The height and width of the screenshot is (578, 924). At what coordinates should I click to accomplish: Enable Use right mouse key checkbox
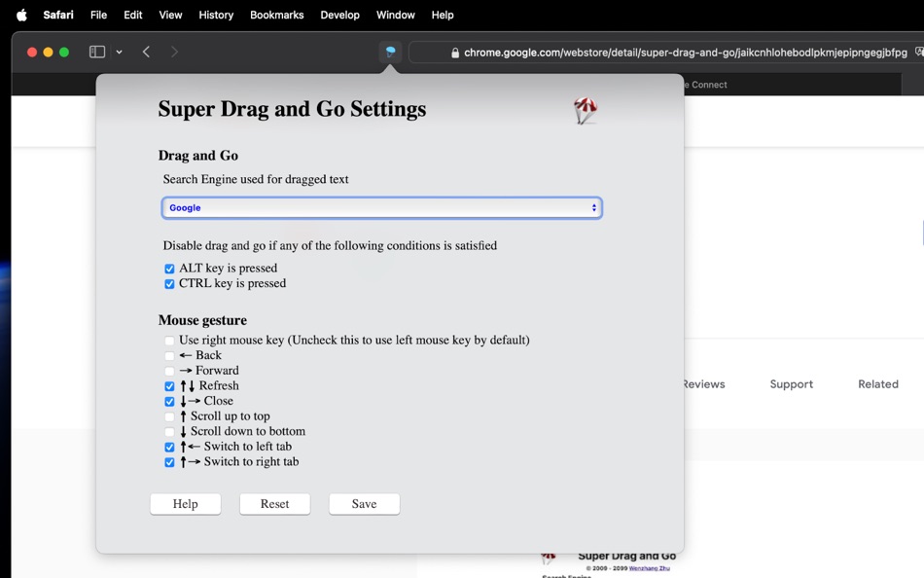[x=169, y=341]
